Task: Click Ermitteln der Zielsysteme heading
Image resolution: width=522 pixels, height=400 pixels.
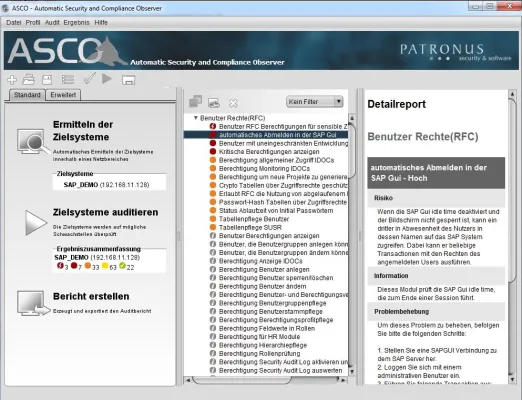Action: click(x=83, y=131)
